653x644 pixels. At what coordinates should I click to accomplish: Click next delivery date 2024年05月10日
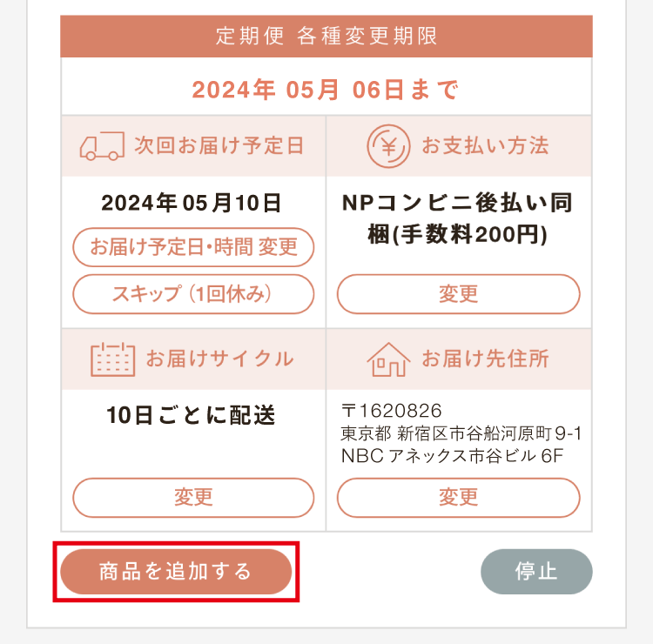(192, 203)
